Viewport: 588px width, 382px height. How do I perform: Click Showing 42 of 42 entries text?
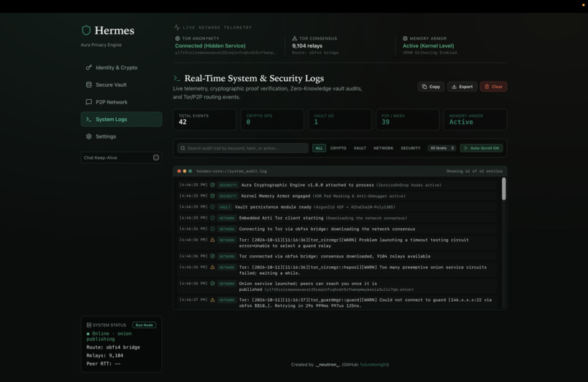pos(474,171)
